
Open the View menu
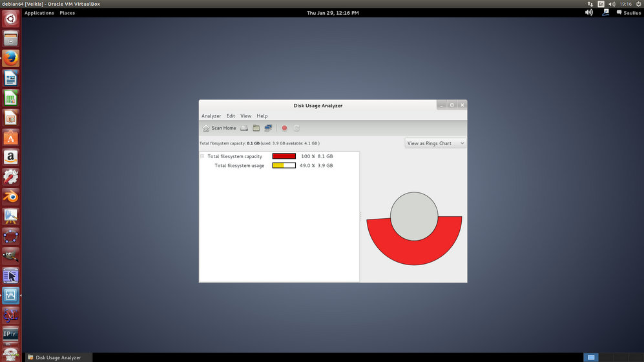246,116
